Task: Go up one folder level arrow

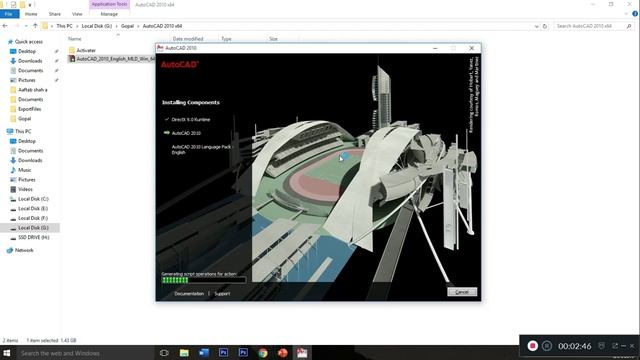Action: tap(36, 26)
